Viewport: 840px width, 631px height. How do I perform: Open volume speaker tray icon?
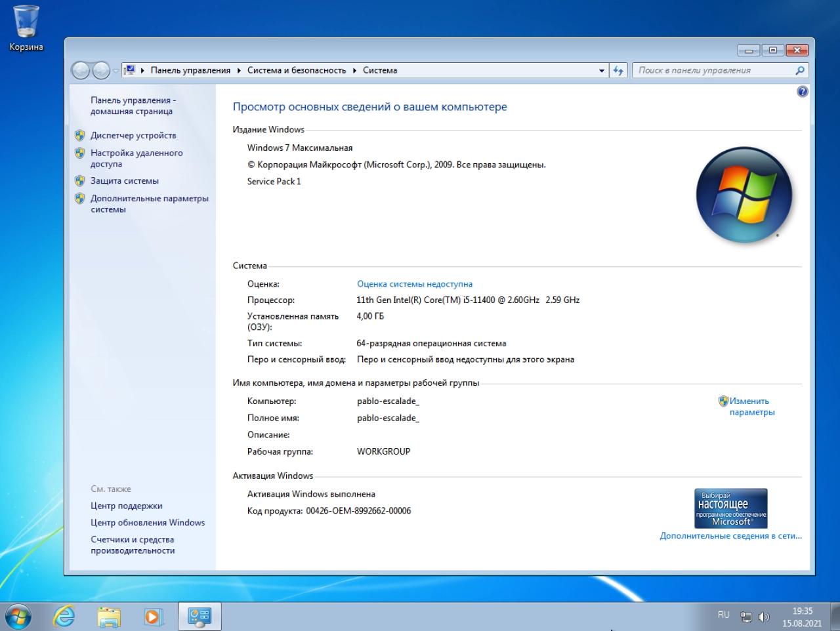[x=764, y=617]
